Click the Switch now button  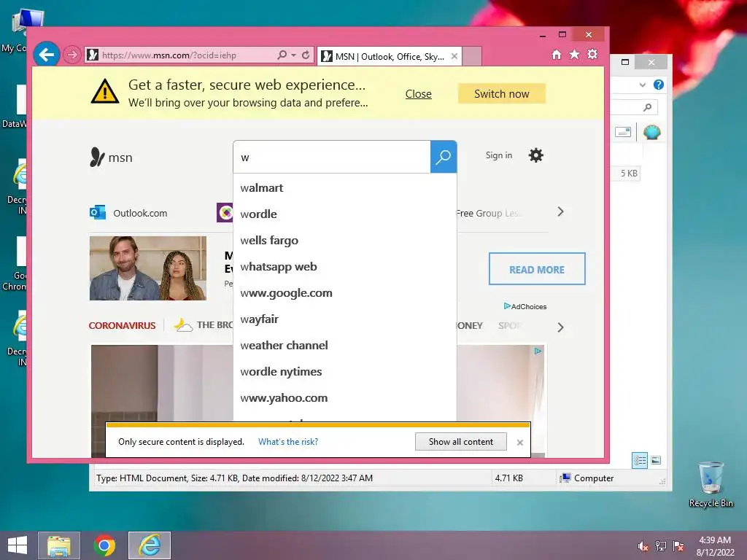502,94
